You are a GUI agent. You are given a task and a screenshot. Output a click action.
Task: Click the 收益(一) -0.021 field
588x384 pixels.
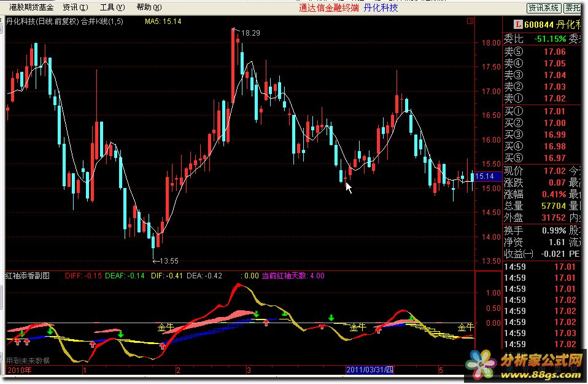pyautogui.click(x=535, y=254)
